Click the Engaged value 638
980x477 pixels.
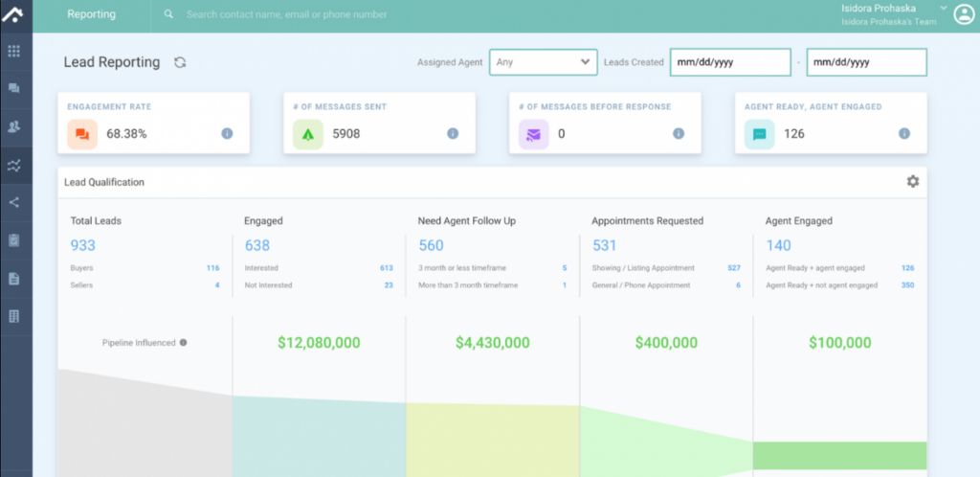256,245
